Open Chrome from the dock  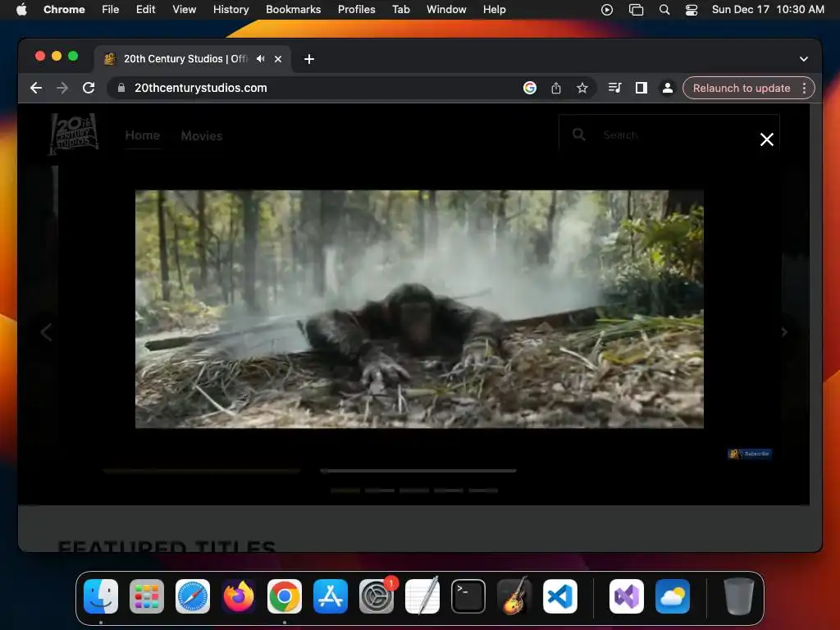pyautogui.click(x=285, y=596)
